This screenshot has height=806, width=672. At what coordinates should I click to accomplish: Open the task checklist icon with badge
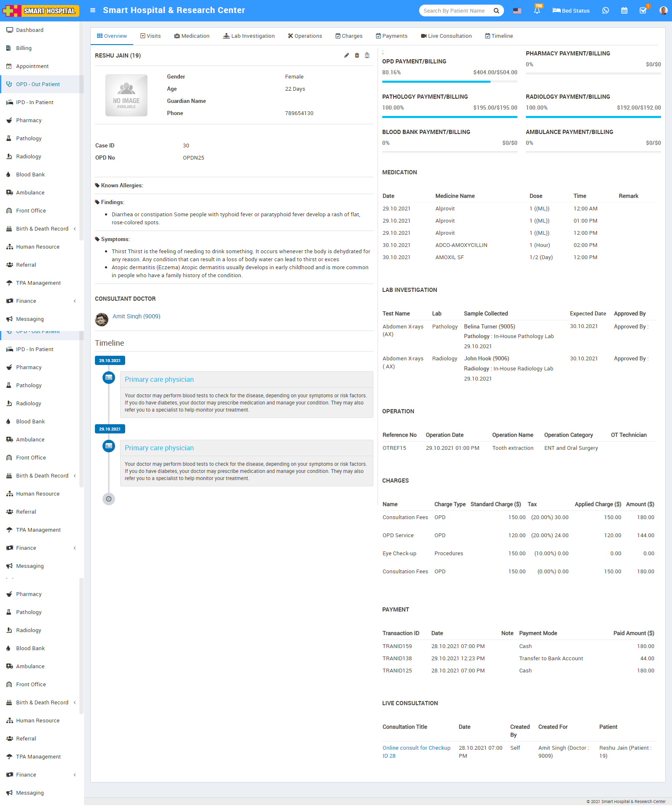click(643, 11)
